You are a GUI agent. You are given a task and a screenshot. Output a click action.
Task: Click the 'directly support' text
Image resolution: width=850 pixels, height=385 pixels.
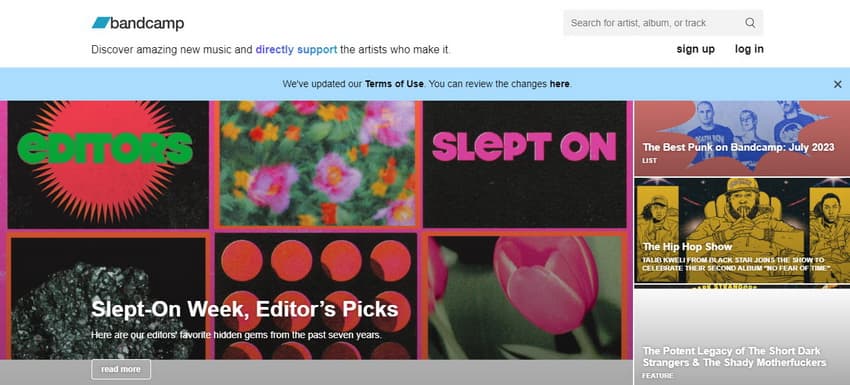pyautogui.click(x=297, y=50)
